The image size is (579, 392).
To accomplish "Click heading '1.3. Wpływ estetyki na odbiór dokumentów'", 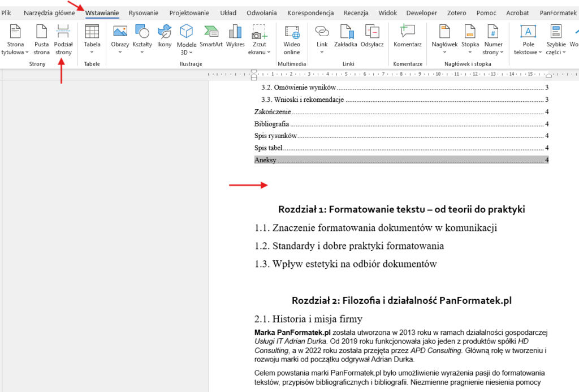I will click(345, 264).
